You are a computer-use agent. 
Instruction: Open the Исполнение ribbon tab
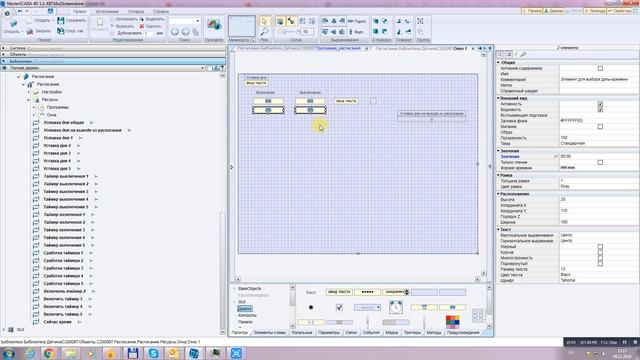[x=107, y=11]
